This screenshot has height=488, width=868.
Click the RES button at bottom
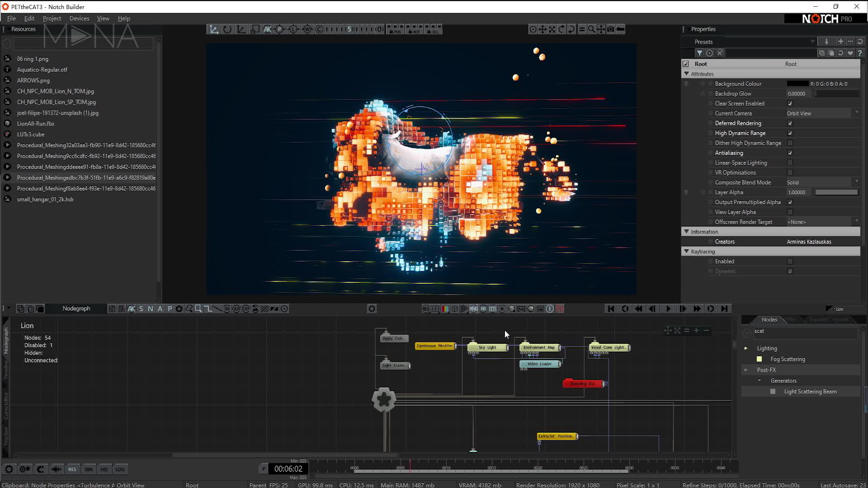click(x=72, y=469)
